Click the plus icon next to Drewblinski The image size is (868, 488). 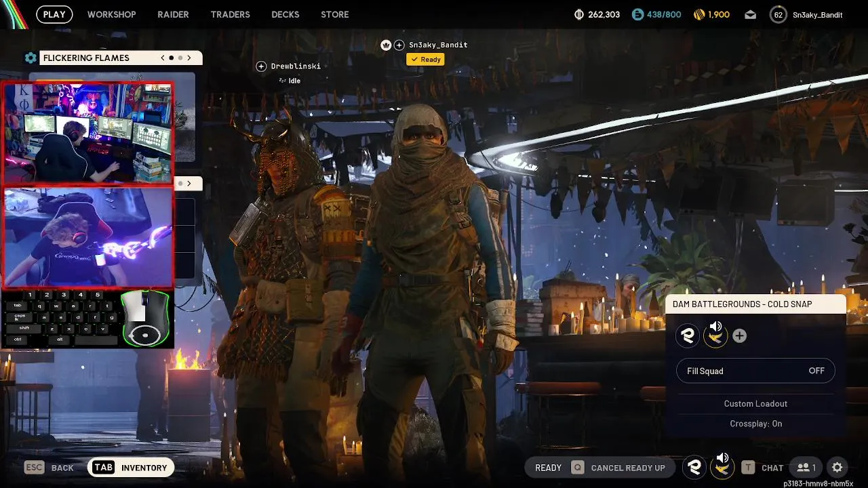[261, 66]
